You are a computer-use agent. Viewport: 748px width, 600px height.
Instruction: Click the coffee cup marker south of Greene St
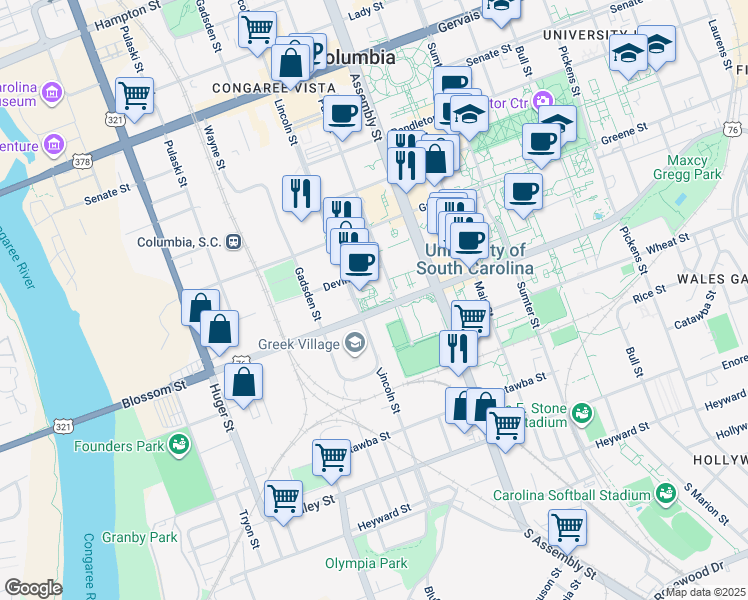523,192
